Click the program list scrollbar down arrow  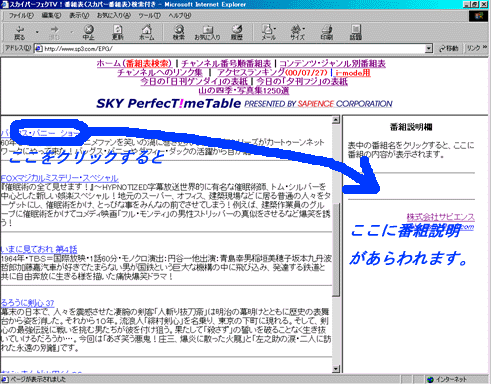click(336, 369)
